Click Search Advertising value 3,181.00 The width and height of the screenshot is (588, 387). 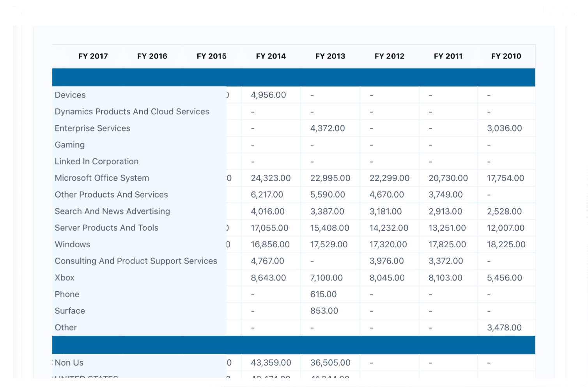[x=386, y=211]
